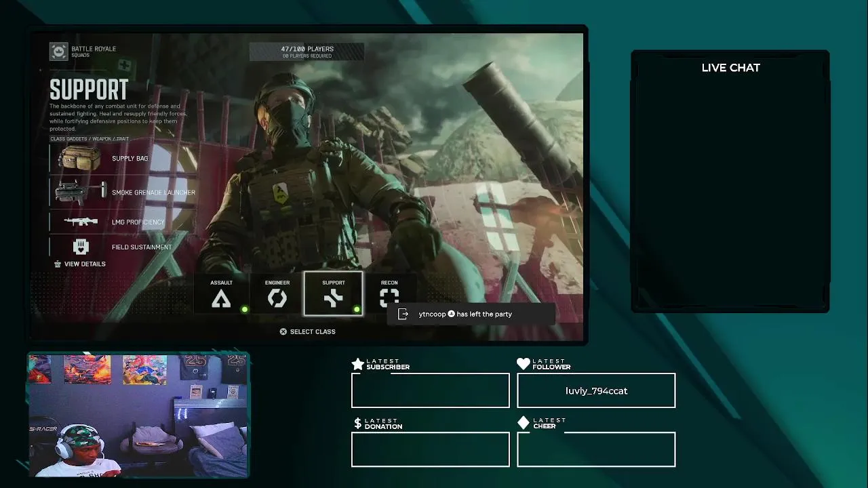Click the Latest Subscriber star icon
Image resolution: width=868 pixels, height=488 pixels.
point(357,364)
